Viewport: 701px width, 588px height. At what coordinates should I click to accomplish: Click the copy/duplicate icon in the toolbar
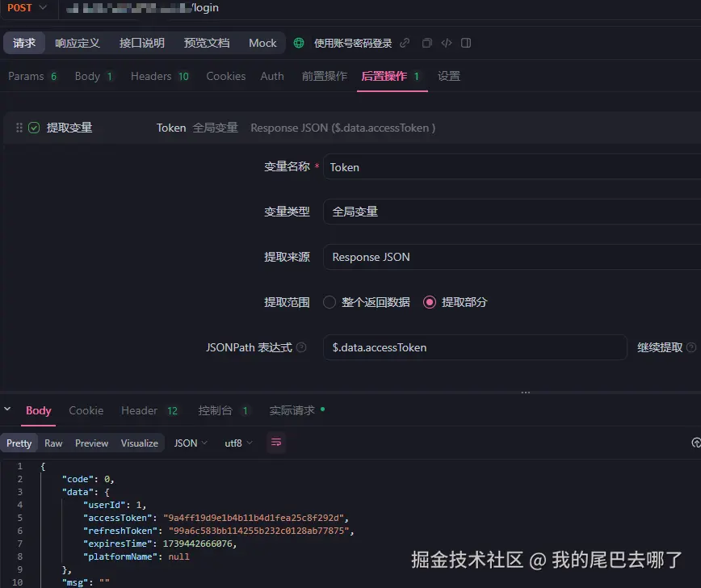[427, 43]
